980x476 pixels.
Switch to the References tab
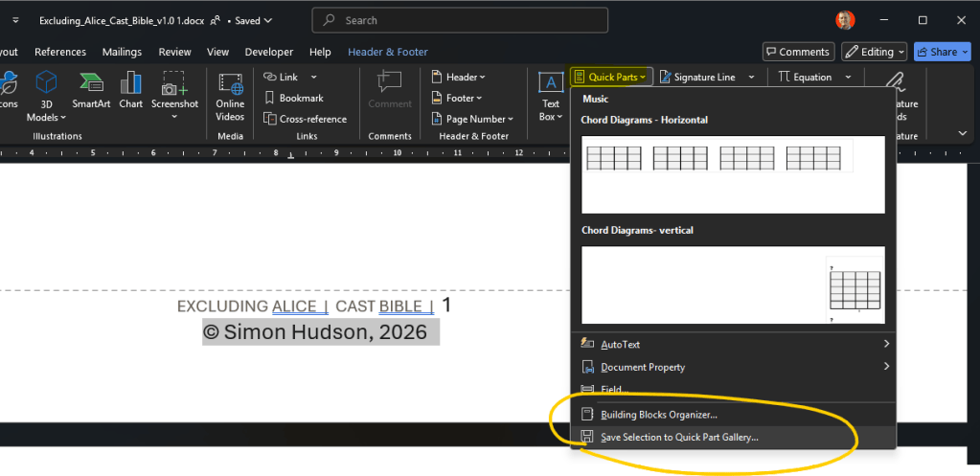tap(60, 52)
